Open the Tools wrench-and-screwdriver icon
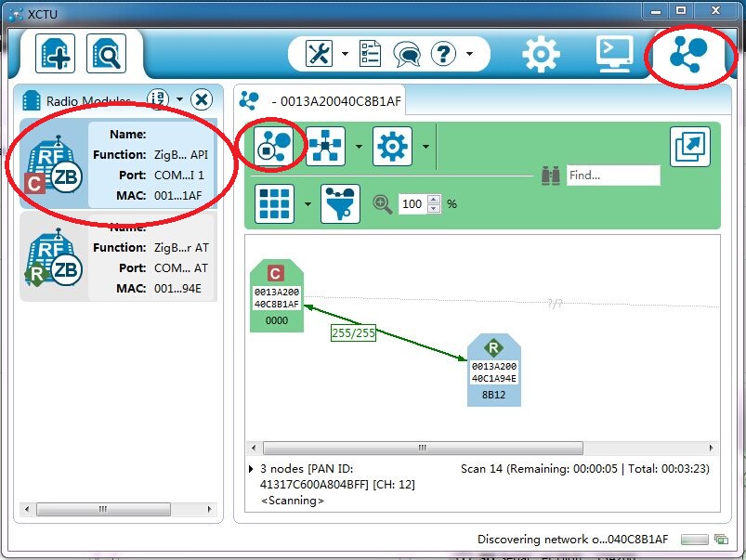This screenshot has height=560, width=746. point(319,53)
